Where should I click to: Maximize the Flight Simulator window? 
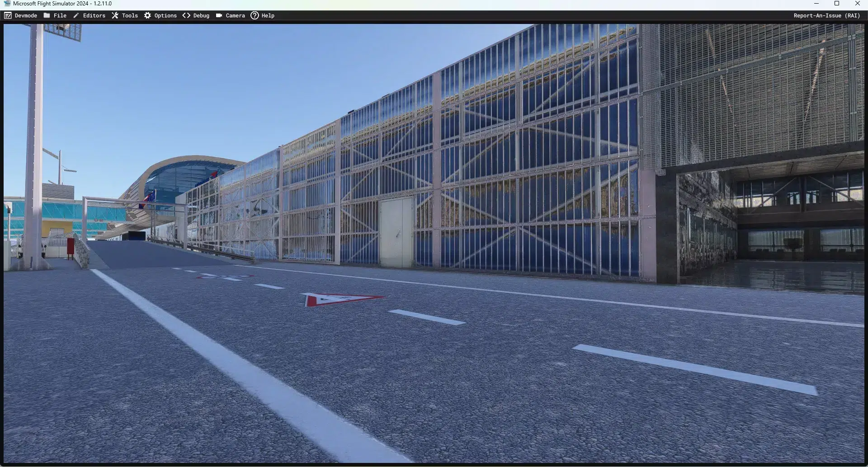(x=837, y=4)
